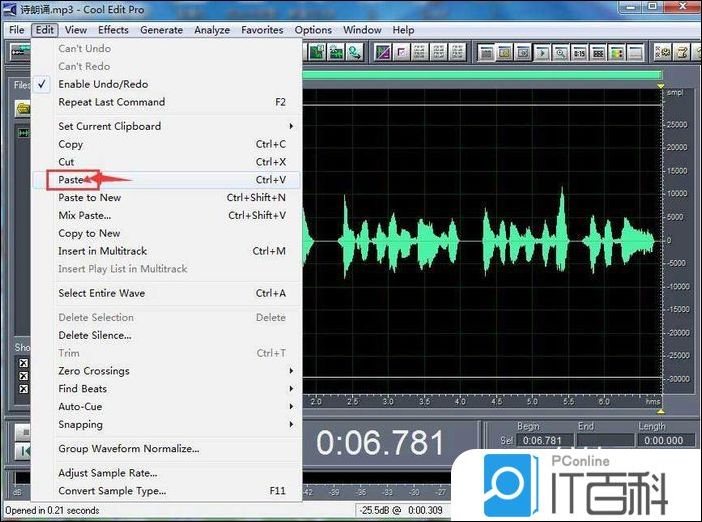Image resolution: width=702 pixels, height=522 pixels.
Task: Open the Effects menu
Action: coord(113,30)
